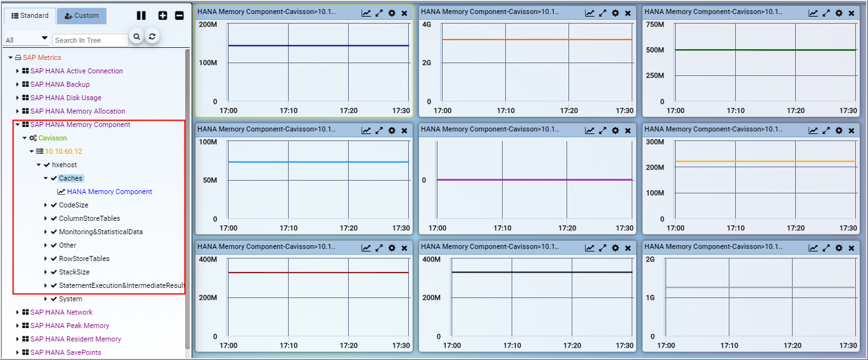Expand the SAP HANA Active Connection arrow
This screenshot has width=868, height=360.
point(18,71)
